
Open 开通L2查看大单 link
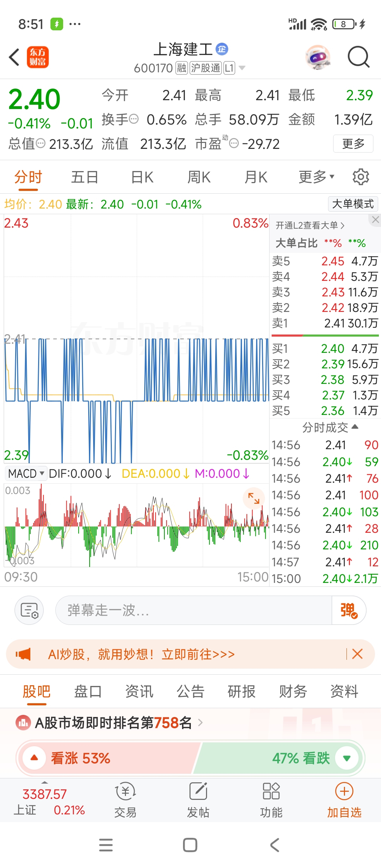[x=310, y=225]
